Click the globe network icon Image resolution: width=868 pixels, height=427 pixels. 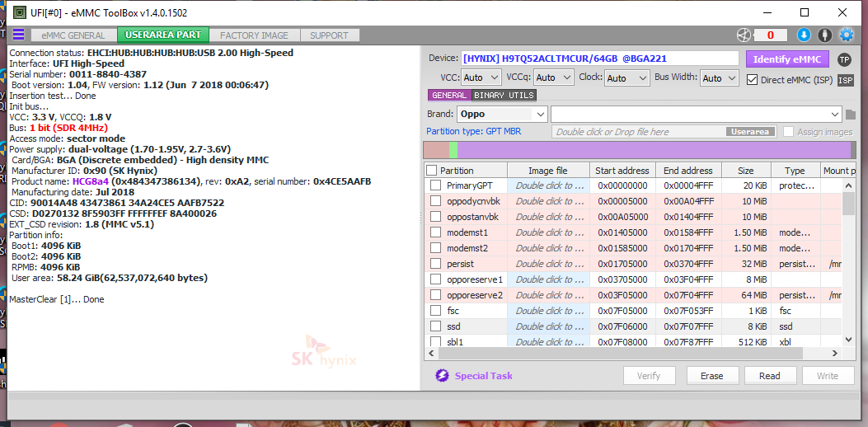744,35
